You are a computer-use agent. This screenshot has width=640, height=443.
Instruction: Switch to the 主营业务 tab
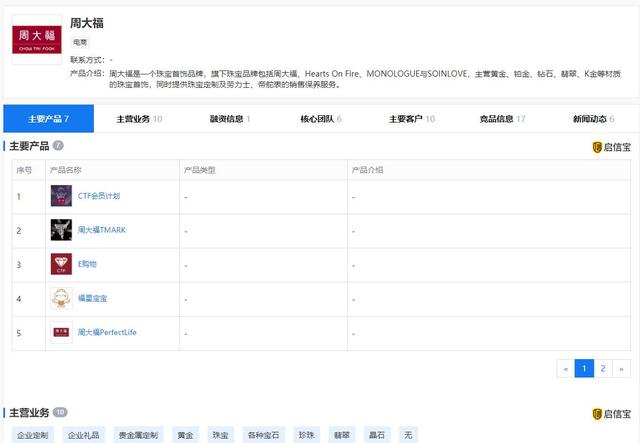[x=139, y=119]
